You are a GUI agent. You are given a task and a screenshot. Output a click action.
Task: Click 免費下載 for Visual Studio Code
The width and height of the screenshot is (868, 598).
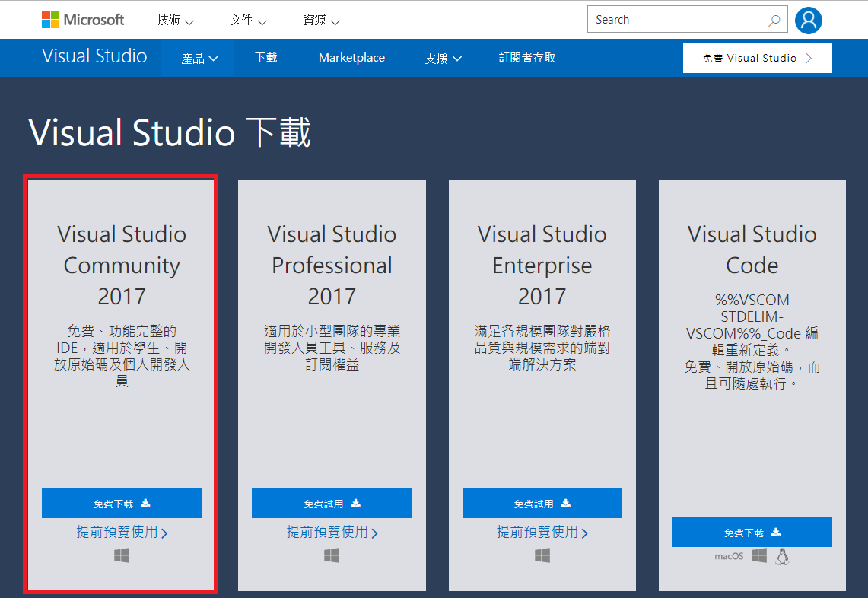click(x=752, y=532)
